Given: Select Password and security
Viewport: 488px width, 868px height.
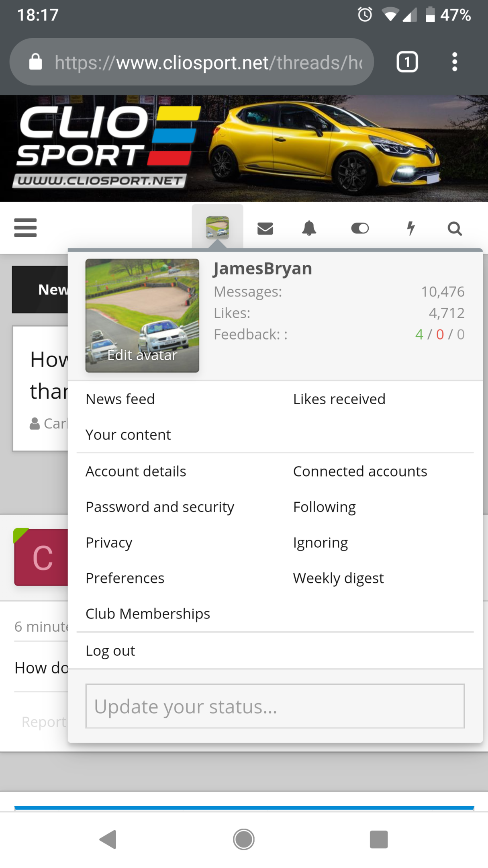Looking at the screenshot, I should [x=160, y=507].
